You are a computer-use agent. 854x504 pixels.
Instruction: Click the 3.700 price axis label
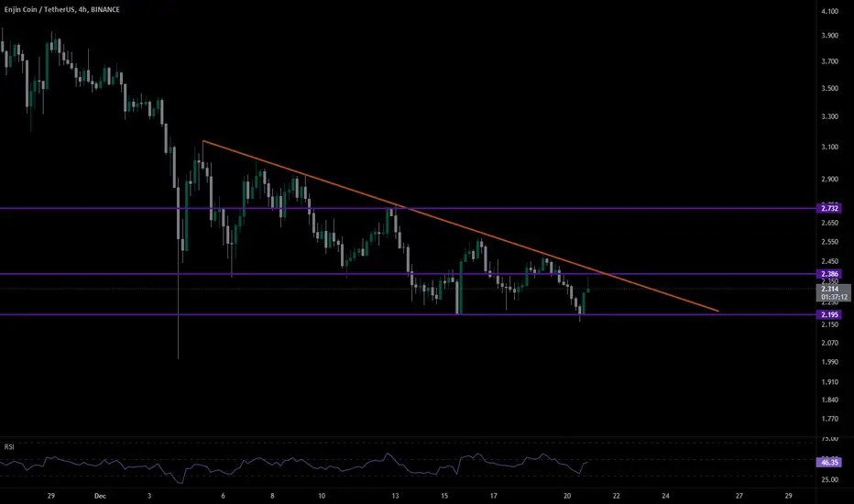pos(829,61)
